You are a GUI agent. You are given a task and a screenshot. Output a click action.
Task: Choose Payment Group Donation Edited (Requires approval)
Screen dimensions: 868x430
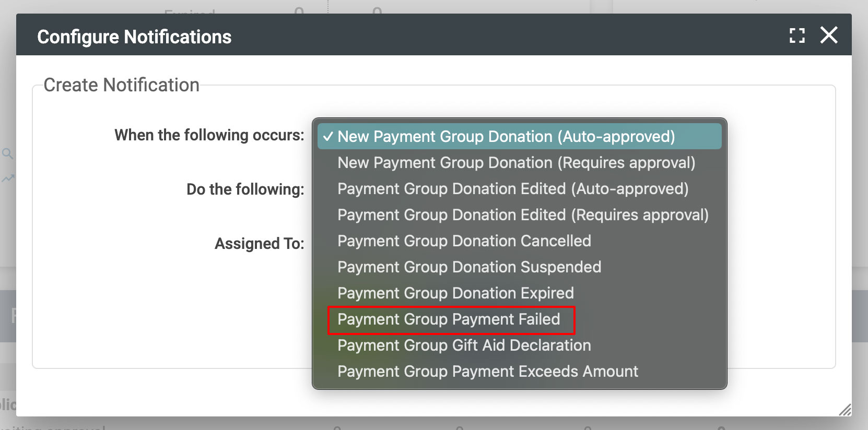tap(523, 214)
